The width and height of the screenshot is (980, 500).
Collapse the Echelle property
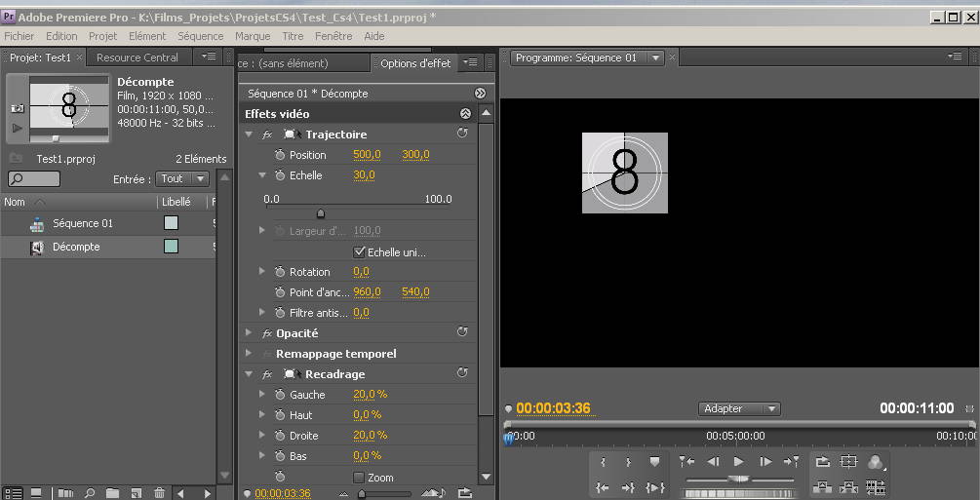(x=262, y=175)
